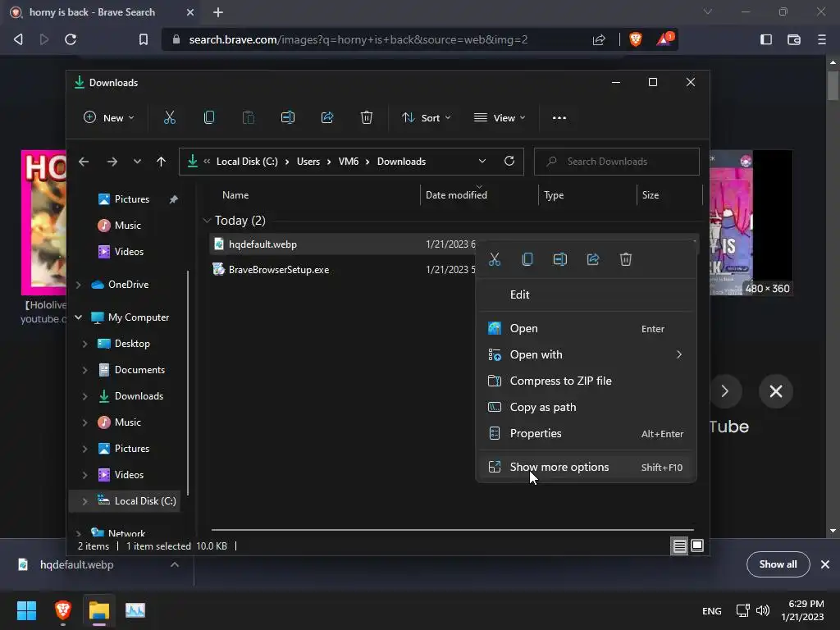Click VM6 in the breadcrumb path
Screen dimensions: 840x630
pos(348,162)
